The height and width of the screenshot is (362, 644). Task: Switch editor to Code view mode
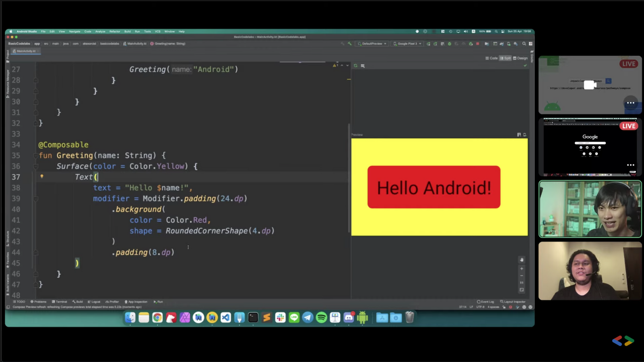click(x=491, y=58)
